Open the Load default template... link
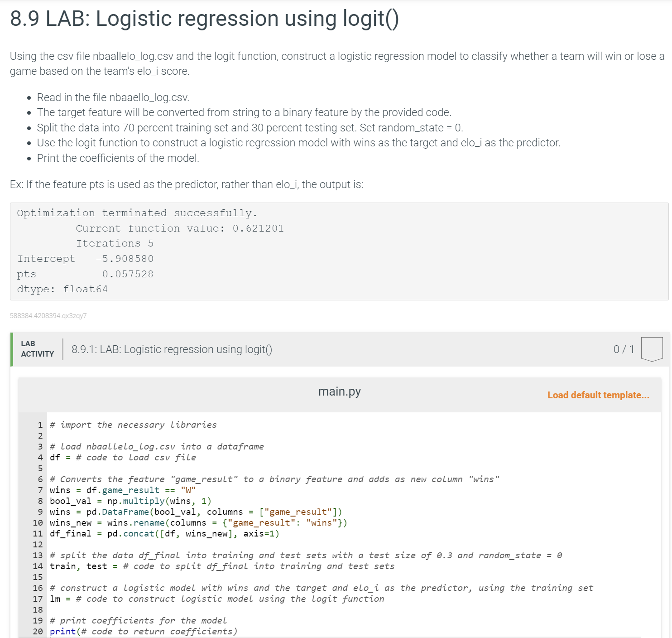672x638 pixels. (x=598, y=395)
